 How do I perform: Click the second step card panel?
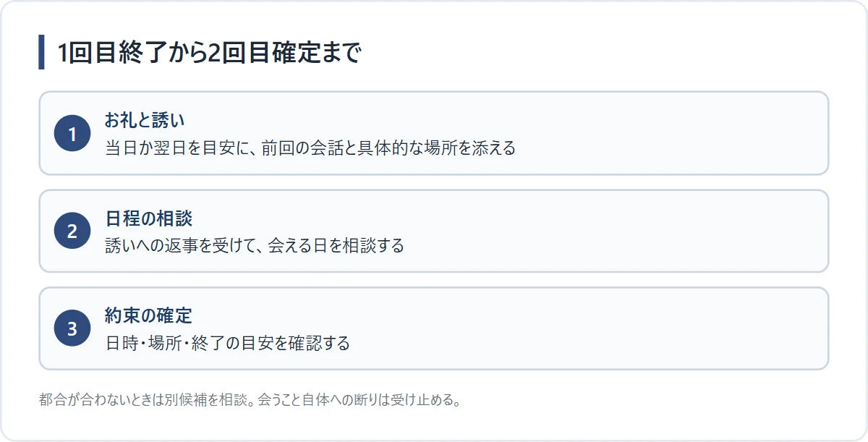[434, 231]
